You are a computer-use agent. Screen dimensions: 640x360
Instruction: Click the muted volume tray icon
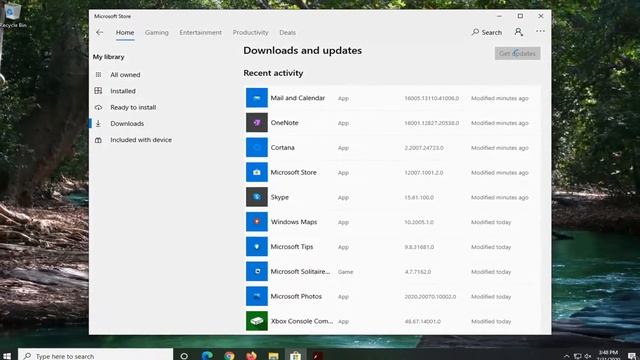588,356
